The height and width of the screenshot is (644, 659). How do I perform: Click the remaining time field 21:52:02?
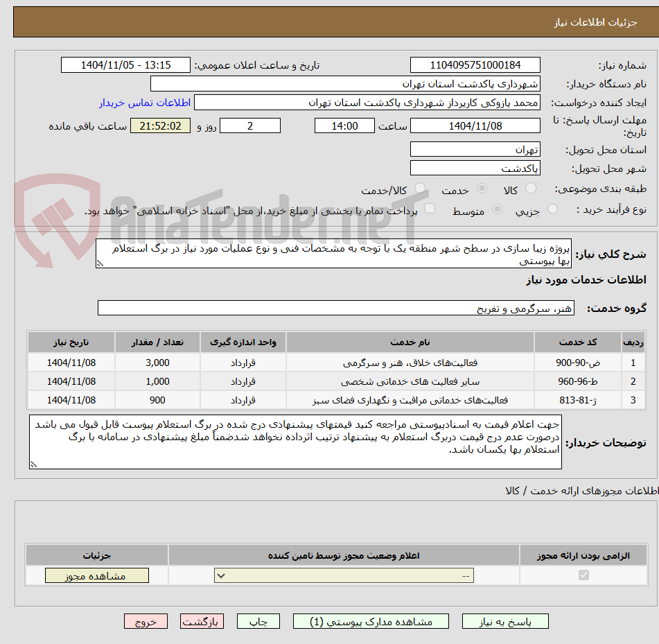tap(160, 125)
